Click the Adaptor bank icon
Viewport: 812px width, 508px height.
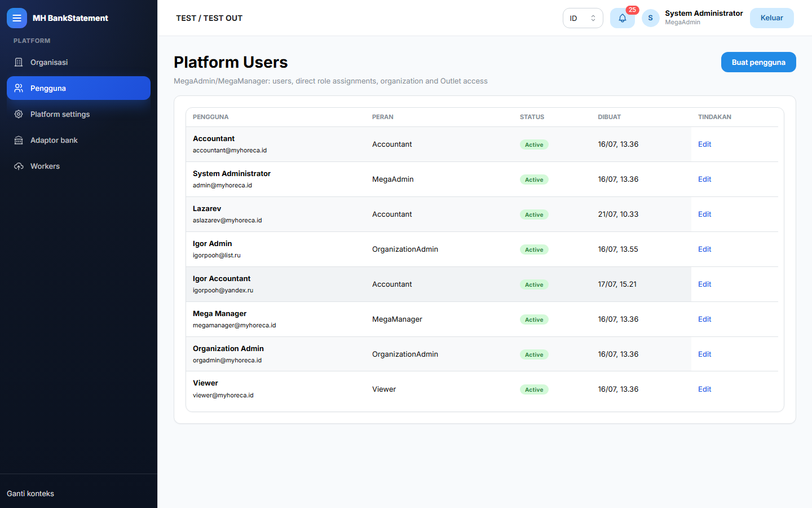click(x=19, y=140)
